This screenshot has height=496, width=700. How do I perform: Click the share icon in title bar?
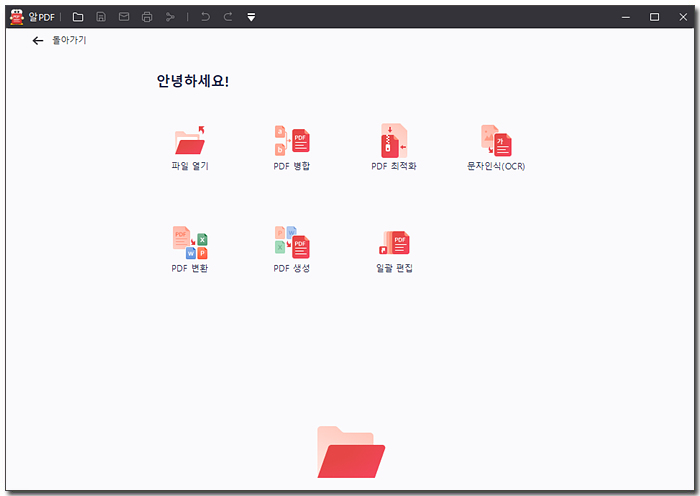click(170, 17)
